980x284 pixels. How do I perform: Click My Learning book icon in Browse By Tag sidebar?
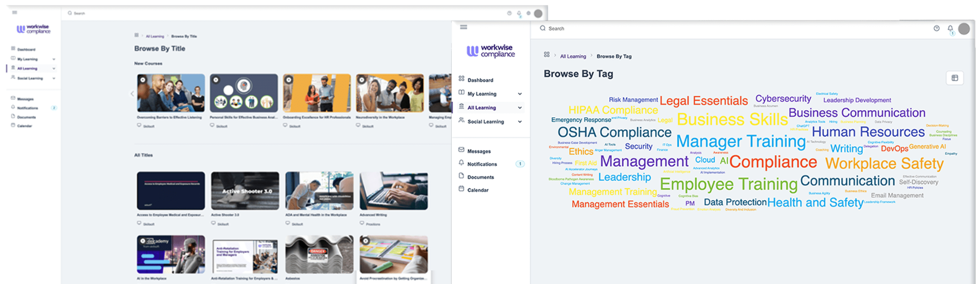click(x=461, y=92)
